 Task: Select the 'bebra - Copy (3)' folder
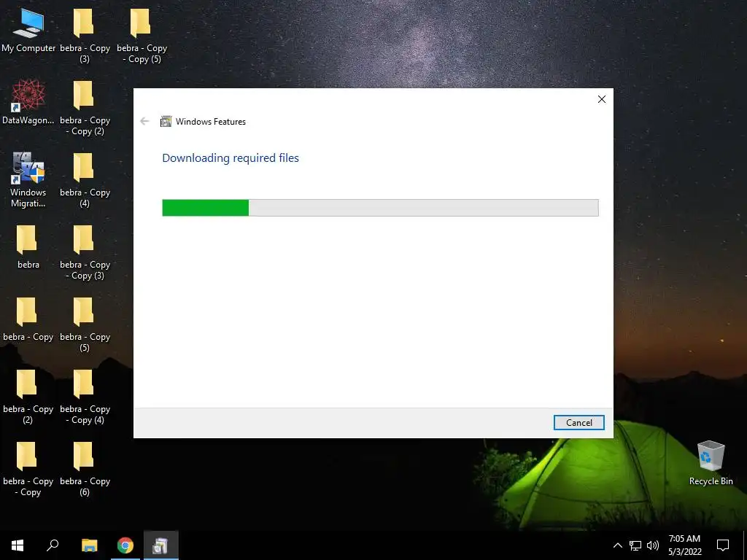85,36
